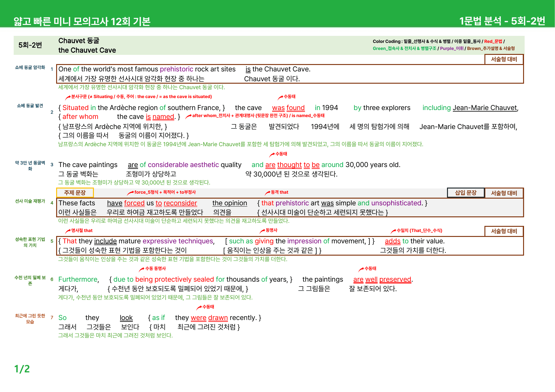Click the green translation starting '그 동굴 벽화는 조형미가'

coord(134,183)
